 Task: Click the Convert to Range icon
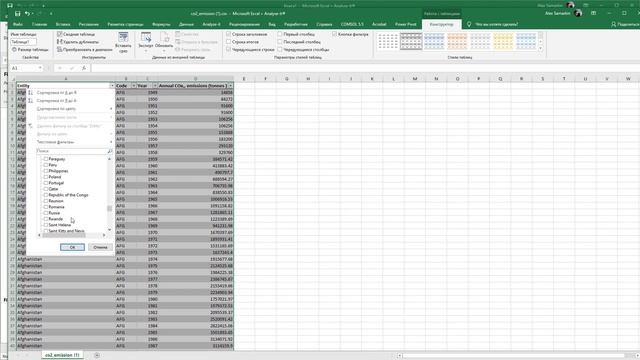tap(60, 49)
